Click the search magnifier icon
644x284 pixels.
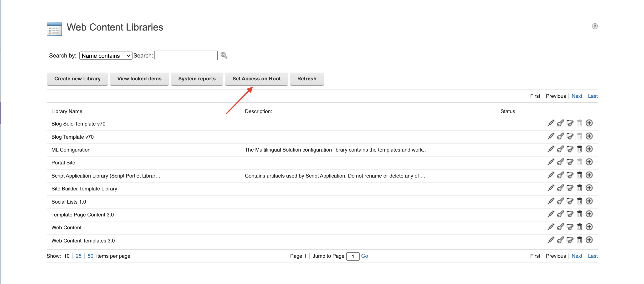click(x=224, y=55)
